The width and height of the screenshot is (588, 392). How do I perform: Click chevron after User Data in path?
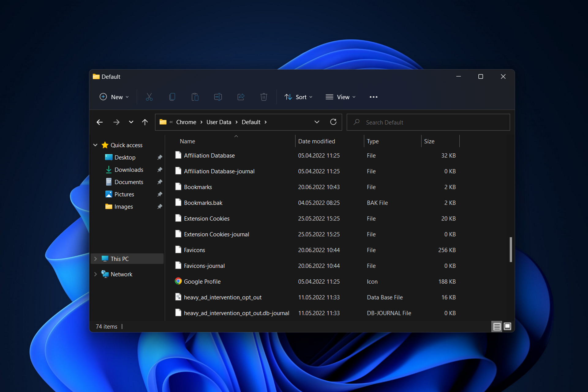coord(237,122)
